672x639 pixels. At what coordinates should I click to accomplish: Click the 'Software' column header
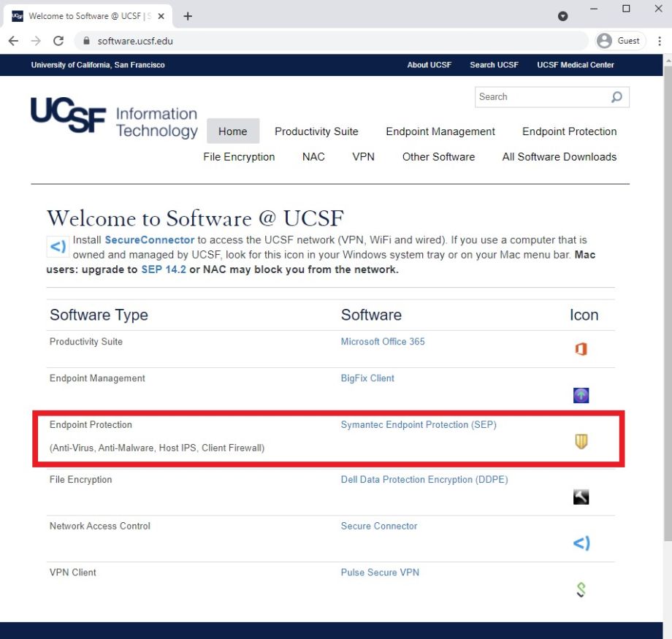[371, 315]
